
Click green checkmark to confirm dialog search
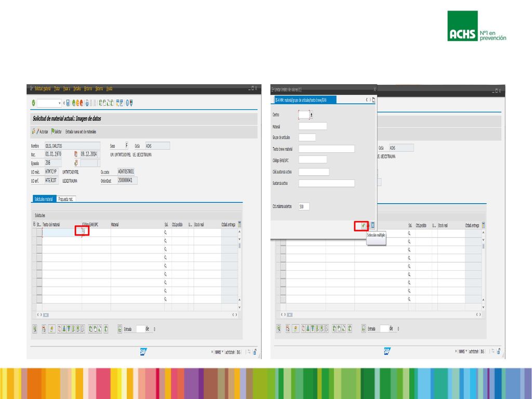pyautogui.click(x=363, y=225)
